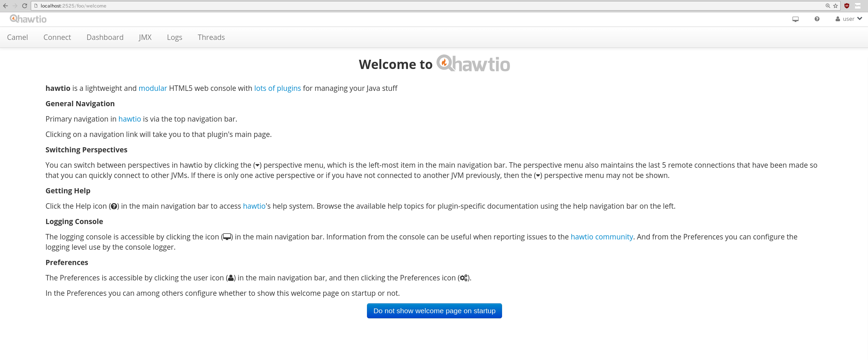868x360 pixels.
Task: Open the hawtio logging console icon
Action: tap(795, 19)
